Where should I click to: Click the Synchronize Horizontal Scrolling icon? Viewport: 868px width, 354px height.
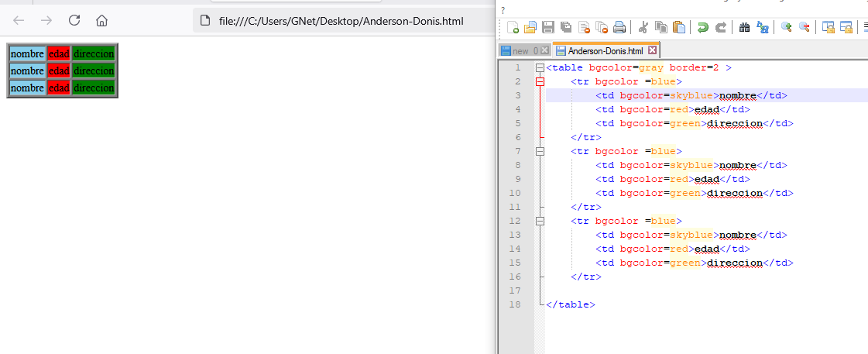[x=846, y=27]
